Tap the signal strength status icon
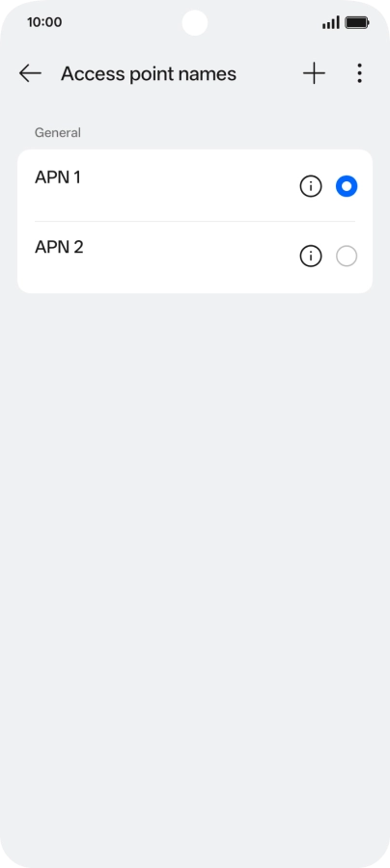 point(331,23)
